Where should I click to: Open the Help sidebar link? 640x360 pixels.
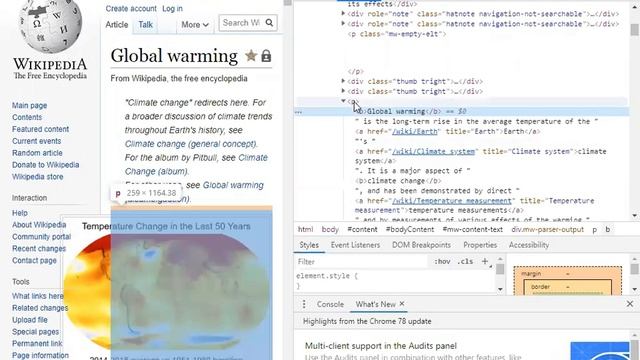pyautogui.click(x=20, y=213)
